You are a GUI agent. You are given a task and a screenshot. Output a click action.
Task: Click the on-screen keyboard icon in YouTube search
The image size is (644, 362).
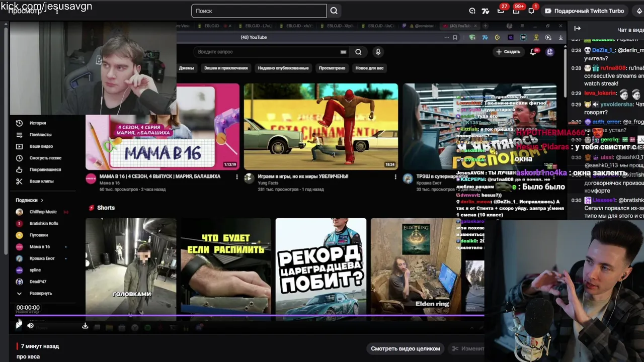(343, 52)
